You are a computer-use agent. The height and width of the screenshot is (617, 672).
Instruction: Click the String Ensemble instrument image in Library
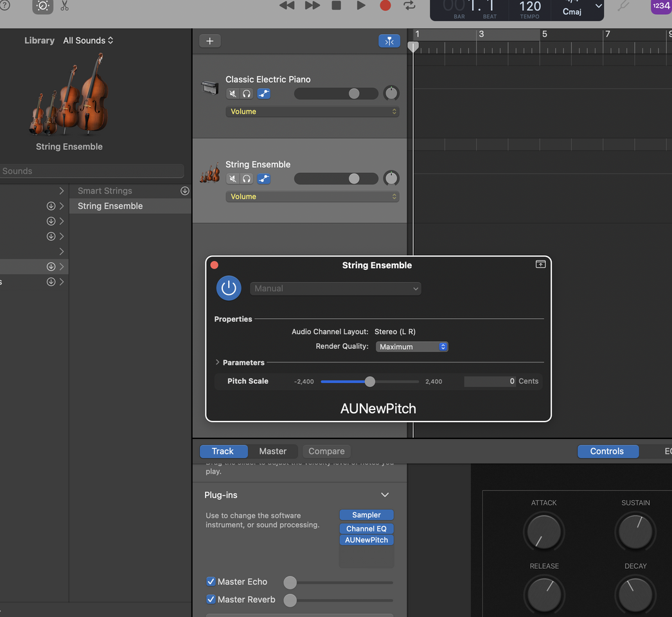point(69,93)
